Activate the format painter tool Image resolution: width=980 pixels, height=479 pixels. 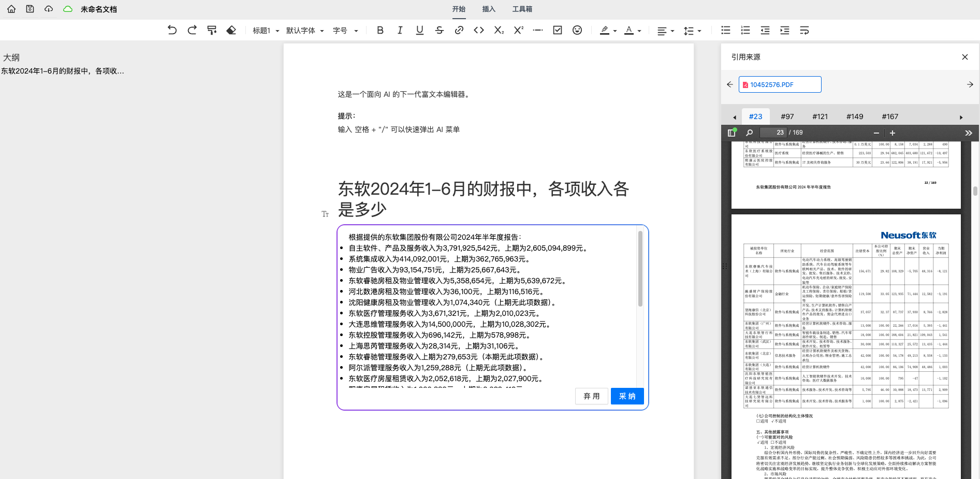point(212,30)
